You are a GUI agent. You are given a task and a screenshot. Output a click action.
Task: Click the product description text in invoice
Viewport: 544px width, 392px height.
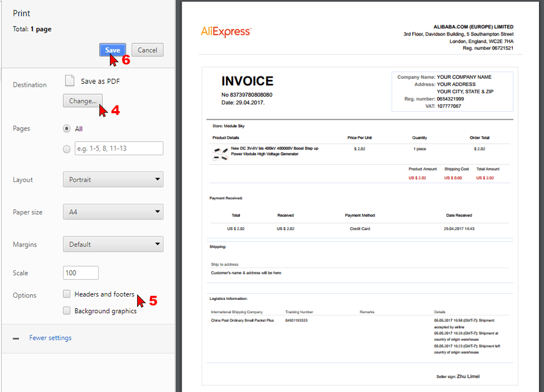coord(274,151)
